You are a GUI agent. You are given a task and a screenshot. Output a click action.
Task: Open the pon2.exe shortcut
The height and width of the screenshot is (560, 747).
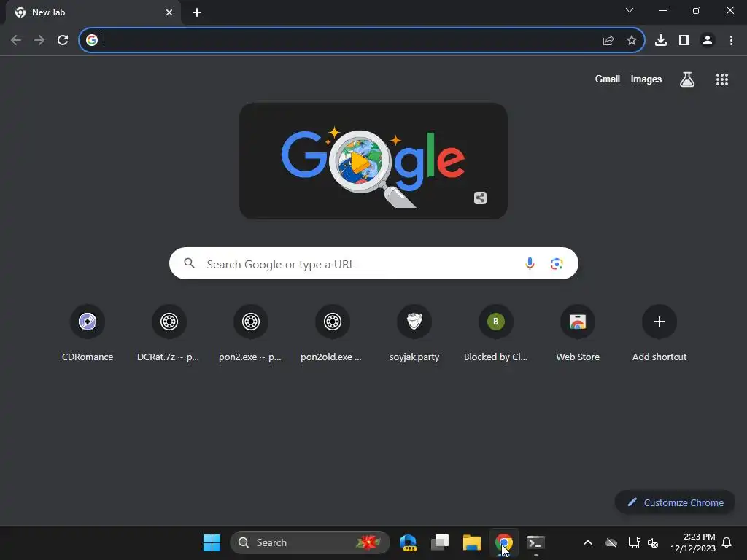251,332
